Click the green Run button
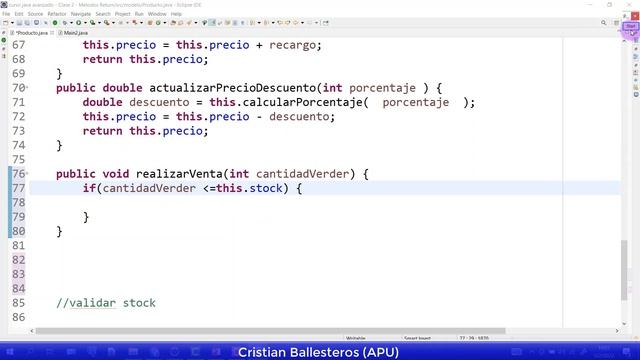640x360 pixels. coord(78,23)
